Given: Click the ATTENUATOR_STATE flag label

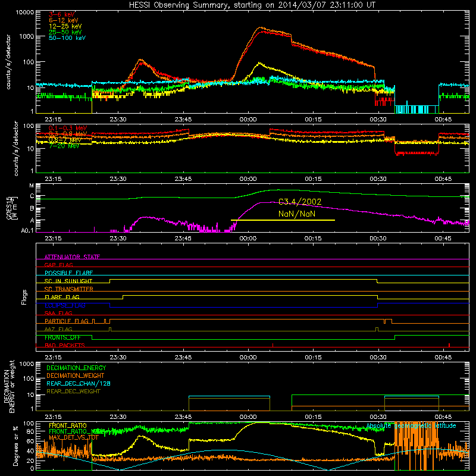Looking at the screenshot, I should click(72, 257).
